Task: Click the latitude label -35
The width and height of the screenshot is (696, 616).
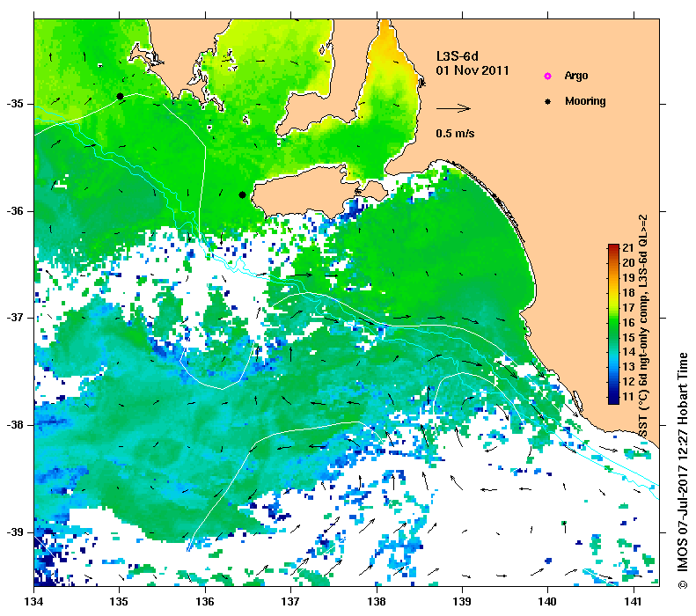Action: pos(15,104)
